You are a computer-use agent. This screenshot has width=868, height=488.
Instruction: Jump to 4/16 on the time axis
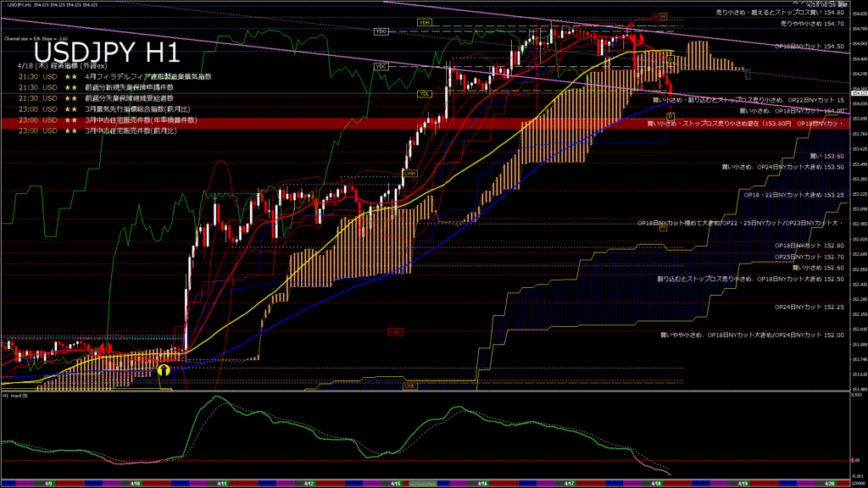pos(481,483)
